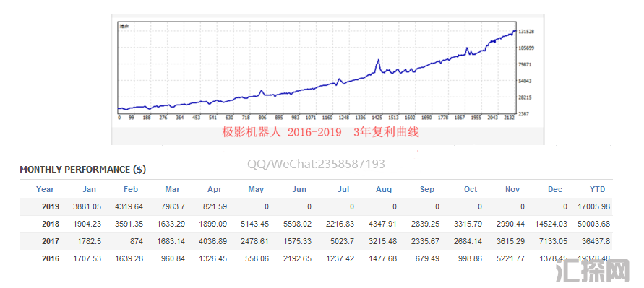
Task: Click the 2016 May value 558.06
Action: (257, 258)
